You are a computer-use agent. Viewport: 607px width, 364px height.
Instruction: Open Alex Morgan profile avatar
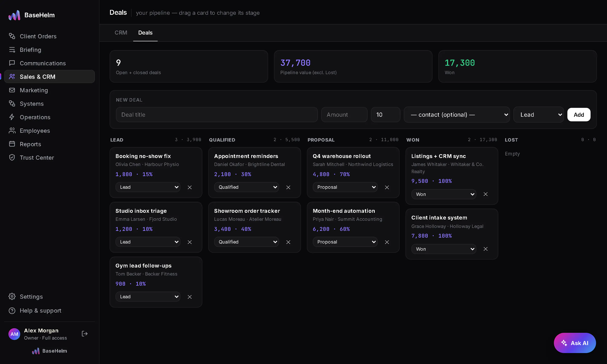click(x=14, y=334)
